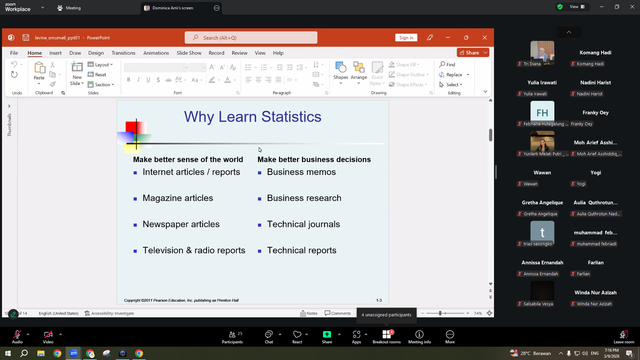Click the Meeting tab in Zoom
Screen dimensions: 640x360
69,8
